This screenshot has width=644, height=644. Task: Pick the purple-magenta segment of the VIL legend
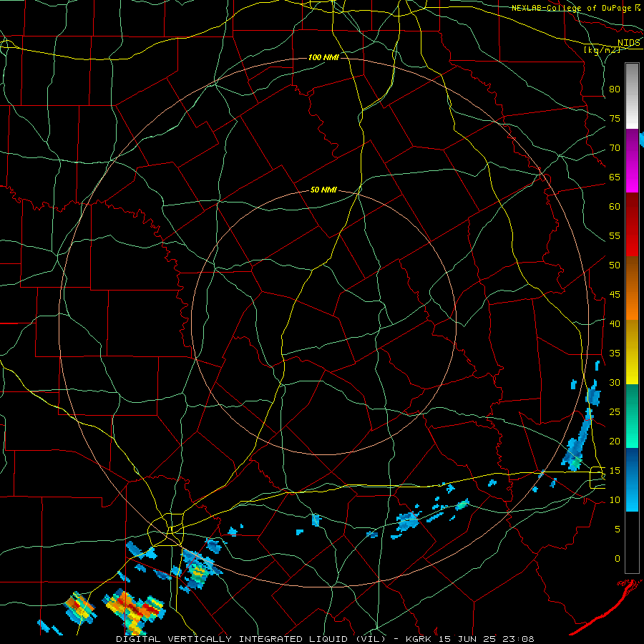(x=632, y=161)
